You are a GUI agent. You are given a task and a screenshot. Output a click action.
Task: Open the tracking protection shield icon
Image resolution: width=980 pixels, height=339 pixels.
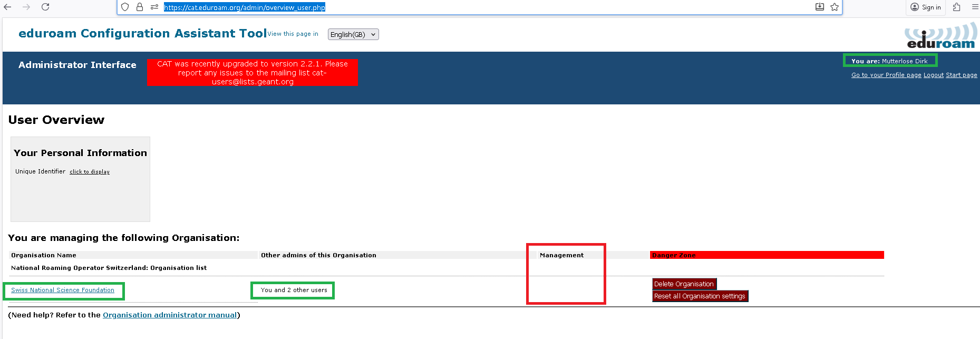tap(125, 7)
